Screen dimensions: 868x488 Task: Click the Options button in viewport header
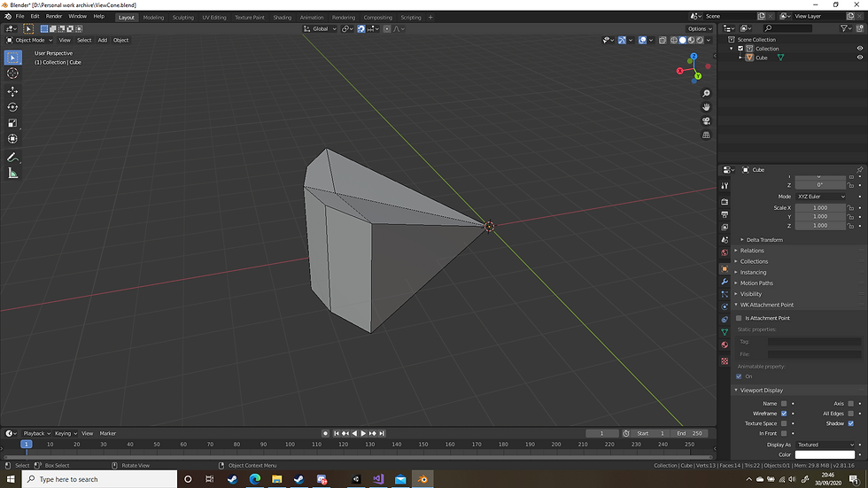pyautogui.click(x=699, y=28)
